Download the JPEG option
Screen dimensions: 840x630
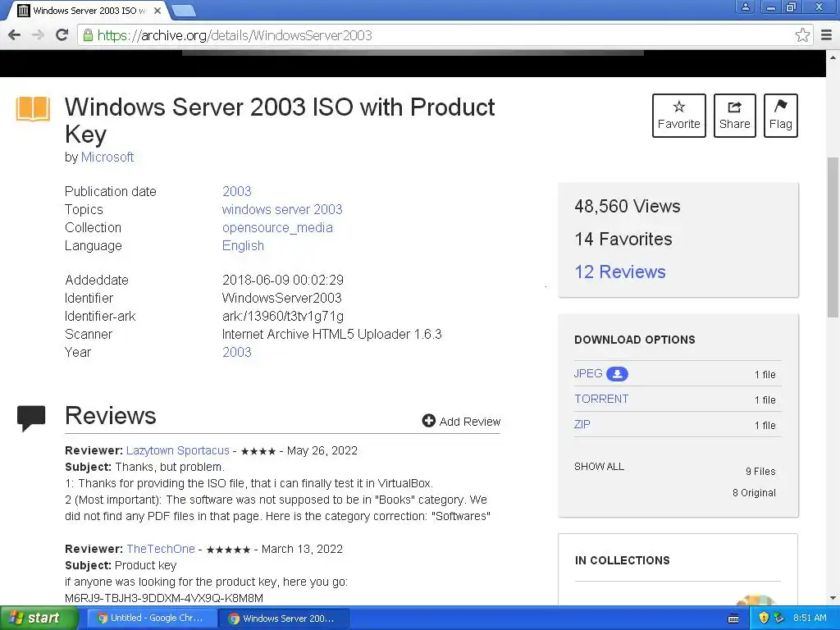tap(588, 373)
